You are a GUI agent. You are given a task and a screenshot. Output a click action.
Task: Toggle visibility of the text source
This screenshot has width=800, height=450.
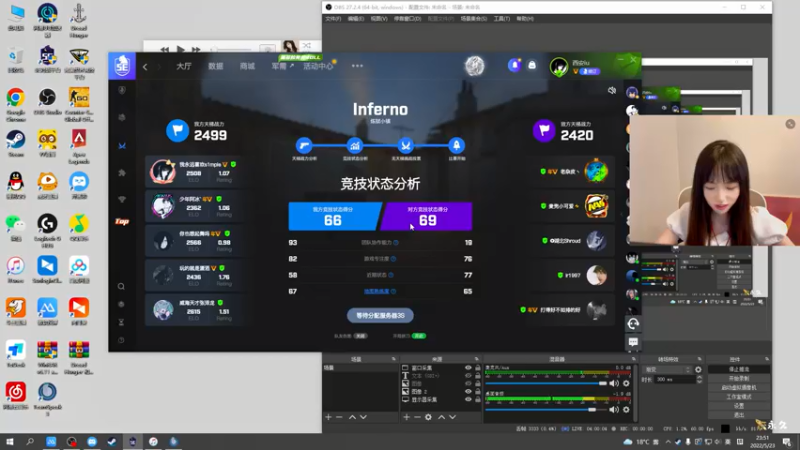pos(468,376)
